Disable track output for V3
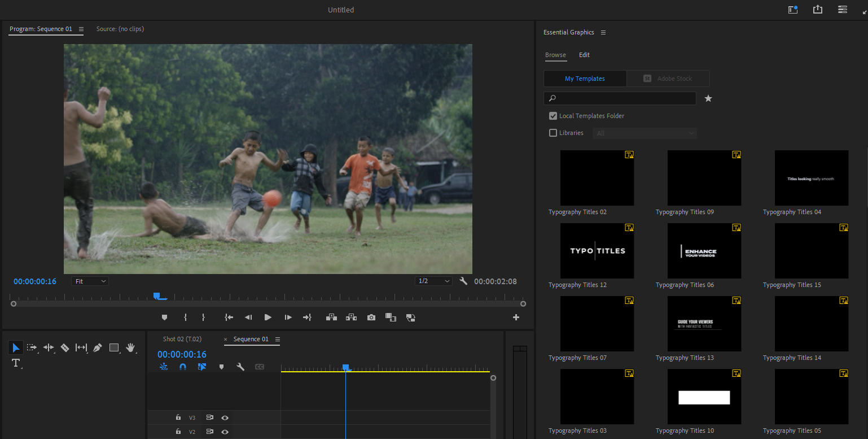The image size is (868, 439). (225, 417)
